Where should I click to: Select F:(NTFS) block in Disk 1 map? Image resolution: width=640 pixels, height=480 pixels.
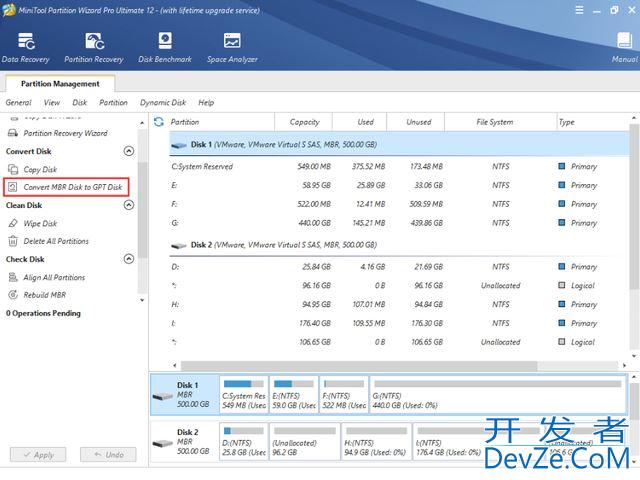point(344,395)
